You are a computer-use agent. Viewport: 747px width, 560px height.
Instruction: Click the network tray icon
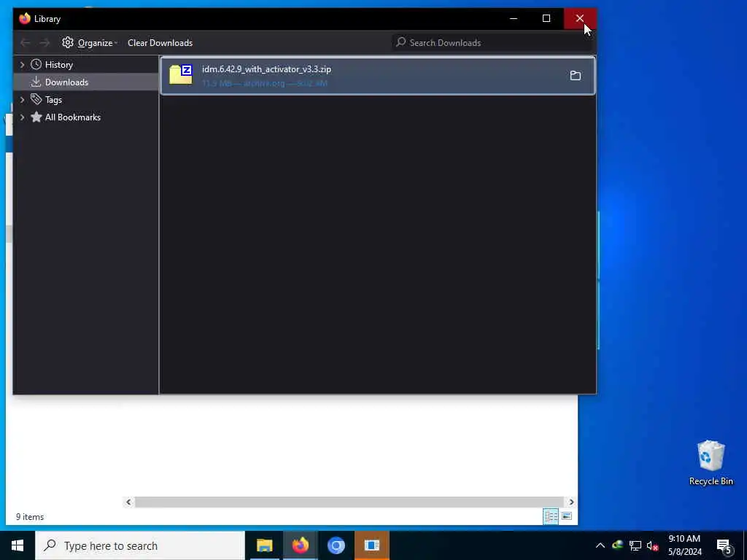coord(635,545)
